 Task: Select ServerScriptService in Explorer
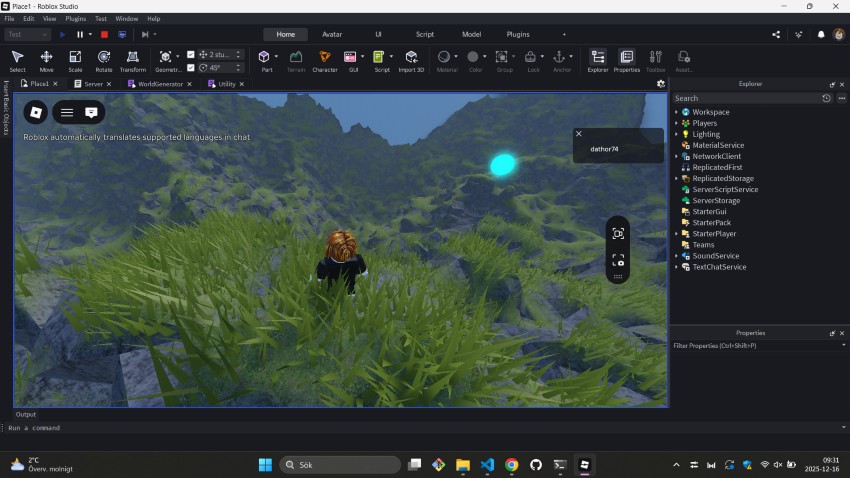725,189
